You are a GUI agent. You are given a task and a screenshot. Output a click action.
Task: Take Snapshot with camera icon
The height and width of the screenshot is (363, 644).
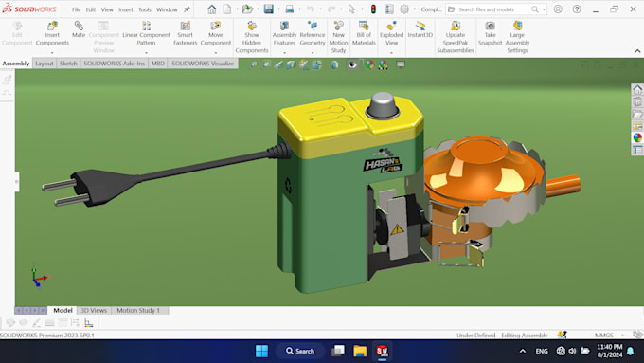490,34
